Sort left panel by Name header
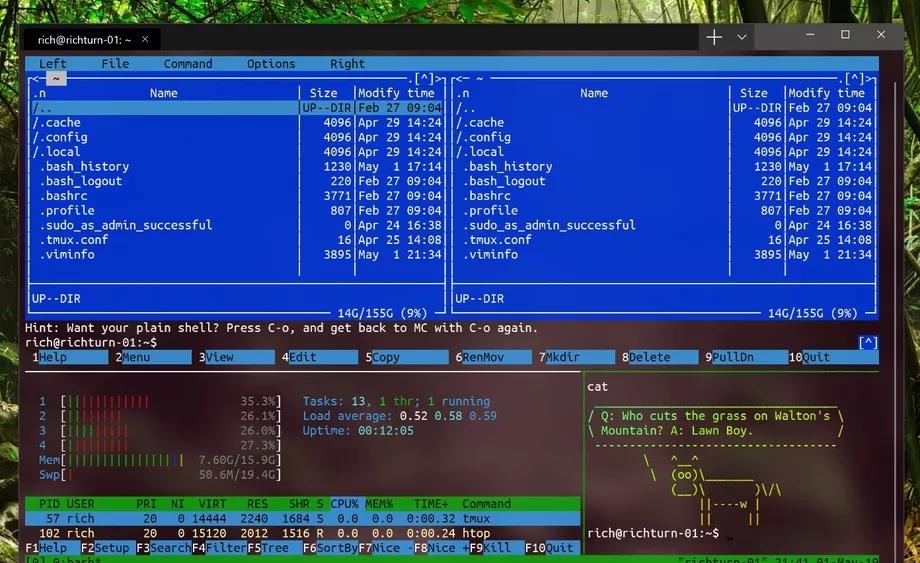920x563 pixels. 164,93
